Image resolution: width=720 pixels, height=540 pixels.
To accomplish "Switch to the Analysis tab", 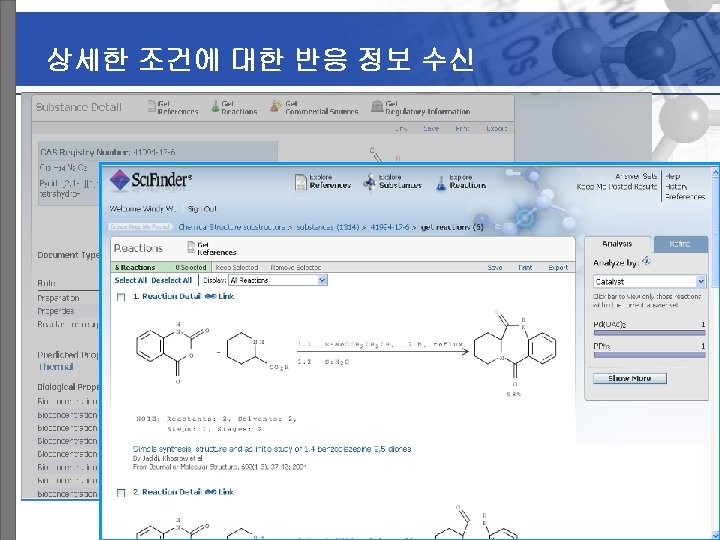I will (x=617, y=244).
